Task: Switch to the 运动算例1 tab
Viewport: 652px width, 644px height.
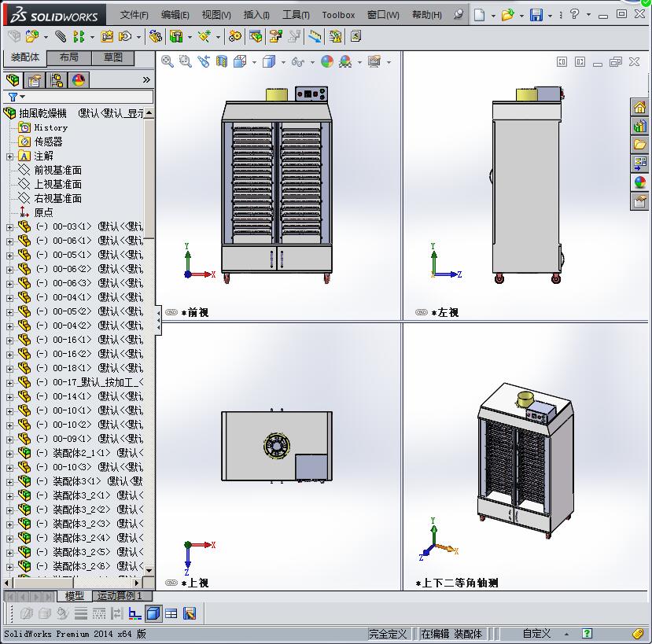Action: coord(121,596)
